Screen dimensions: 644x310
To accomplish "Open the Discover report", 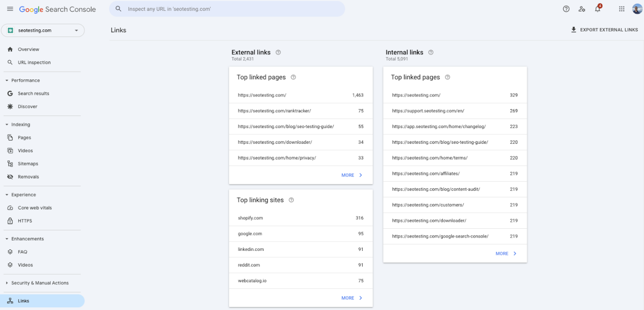I will [27, 106].
